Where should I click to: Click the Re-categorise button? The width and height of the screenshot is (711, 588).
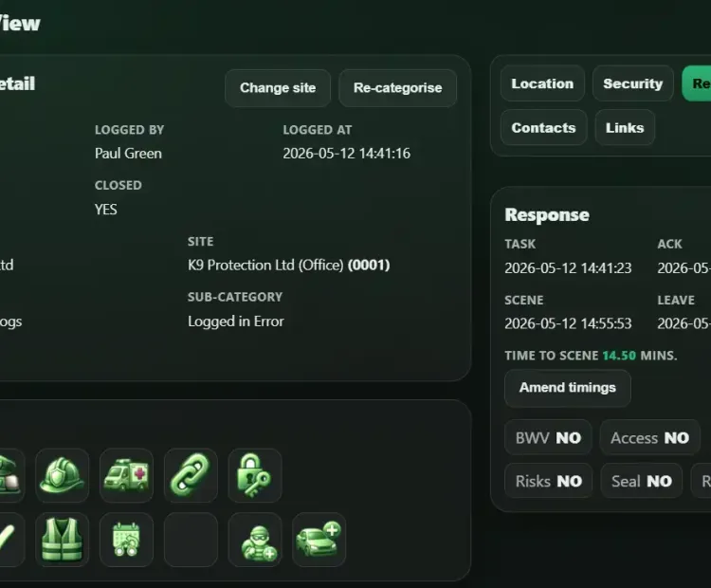click(x=397, y=87)
